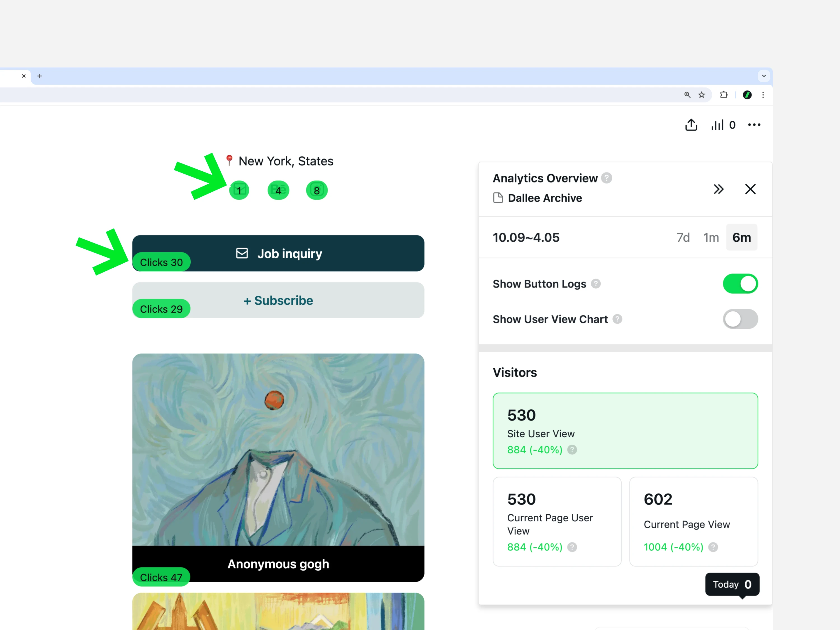Click the Clicks 30 badge on Job inquiry
Viewport: 840px width, 630px height.
[161, 262]
